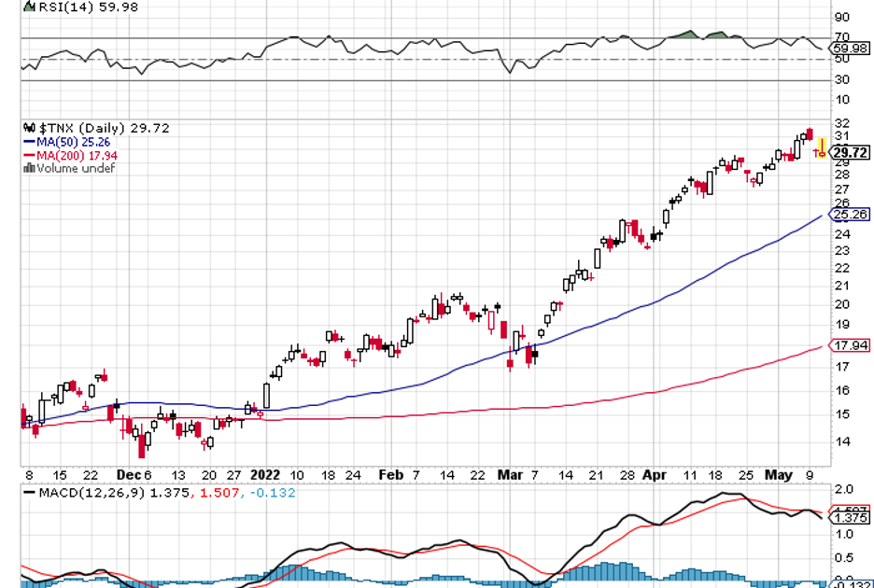Click the volume bars icon beside Volume undef

[29, 168]
